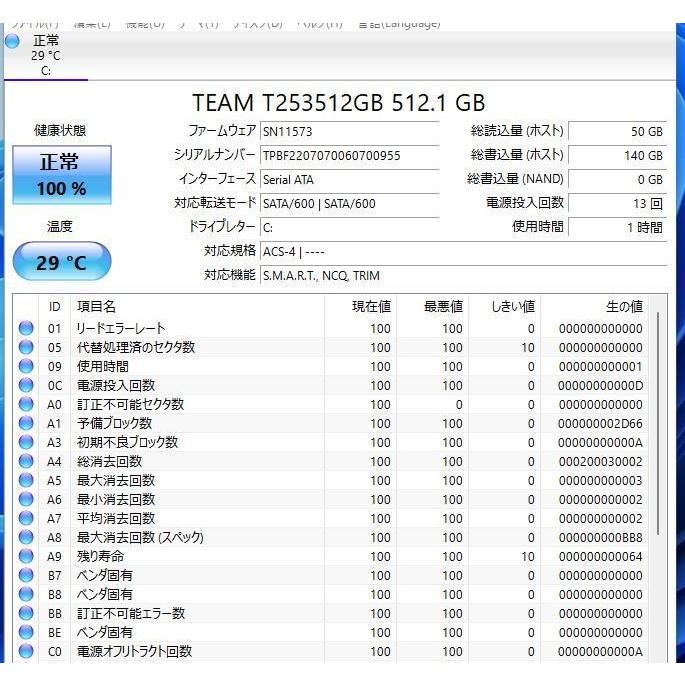Click status orb for ID 0C 電源投入回数 row
Viewport: 685px width, 685px height.
26,385
